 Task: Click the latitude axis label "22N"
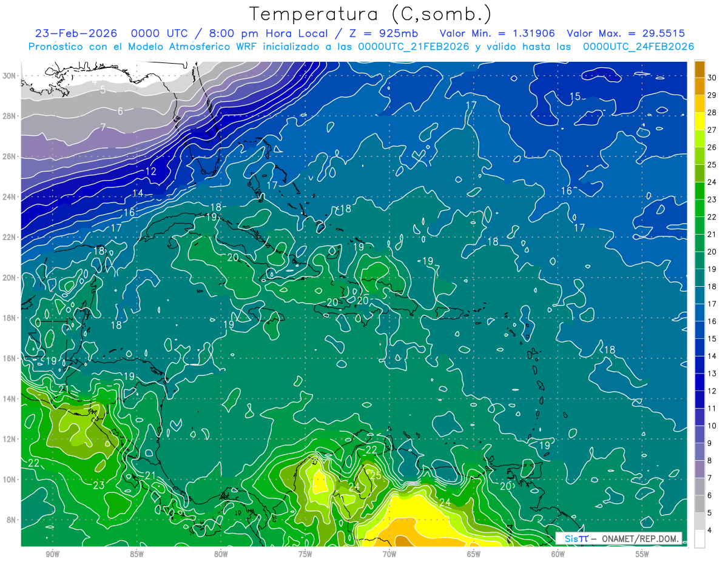click(x=10, y=237)
